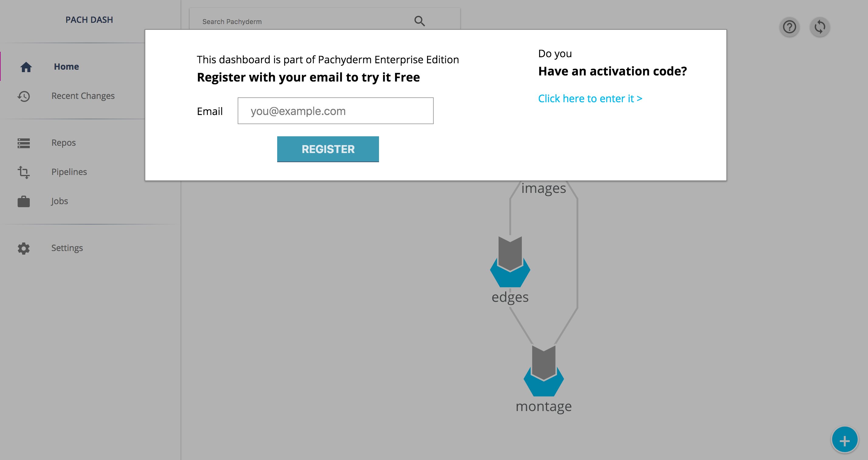Screen dimensions: 868x460
Task: Click the Pipelines transform icon
Action: click(x=24, y=172)
